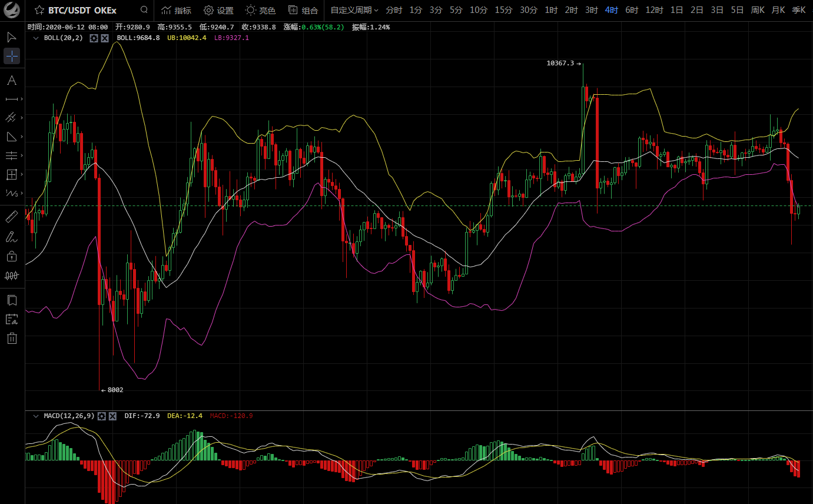Pick the ruler measurement tool
This screenshot has height=504, width=813.
click(x=12, y=217)
